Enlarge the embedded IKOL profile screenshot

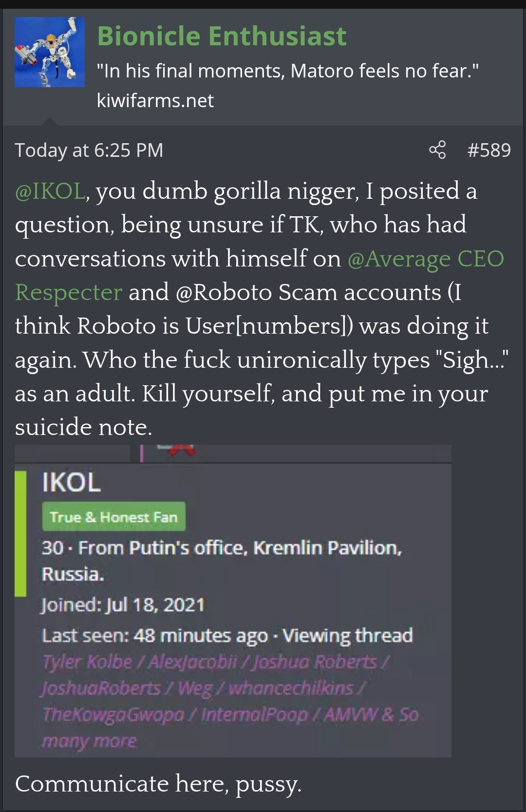tap(233, 601)
